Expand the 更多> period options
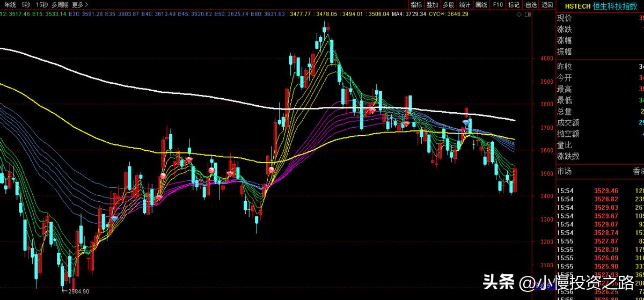Screen dimensions: 644x300 click(x=80, y=5)
